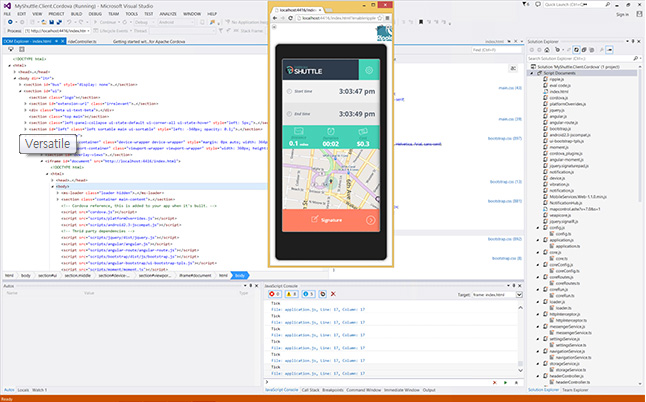The height and width of the screenshot is (402, 646).
Task: Switch to the Locals tab
Action: pyautogui.click(x=23, y=390)
